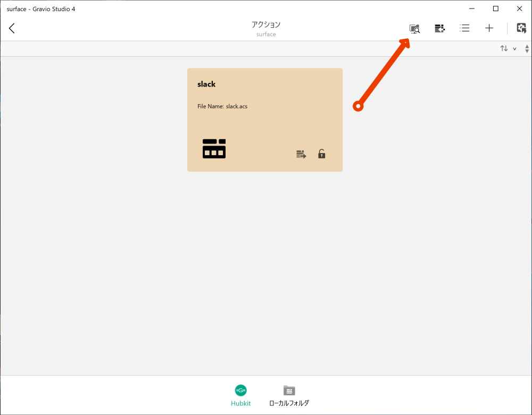The height and width of the screenshot is (415, 532).
Task: Click the sort arrows icon above the list
Action: tap(504, 48)
